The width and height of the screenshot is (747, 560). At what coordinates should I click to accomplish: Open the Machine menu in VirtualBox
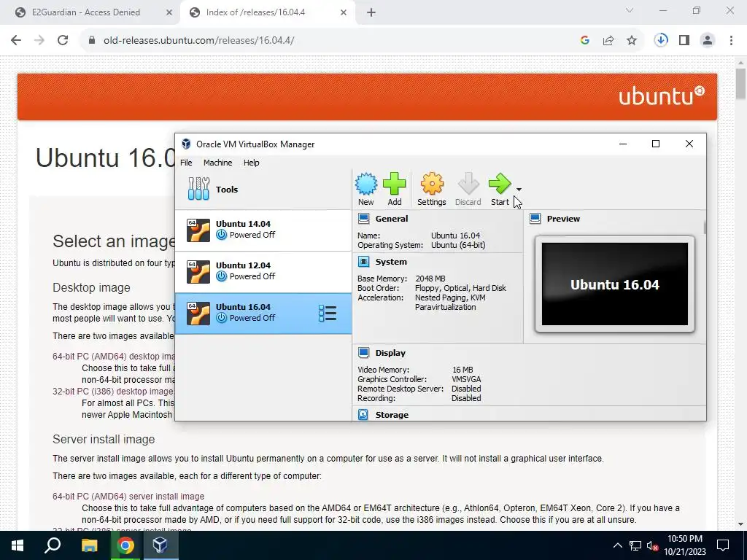pyautogui.click(x=217, y=163)
